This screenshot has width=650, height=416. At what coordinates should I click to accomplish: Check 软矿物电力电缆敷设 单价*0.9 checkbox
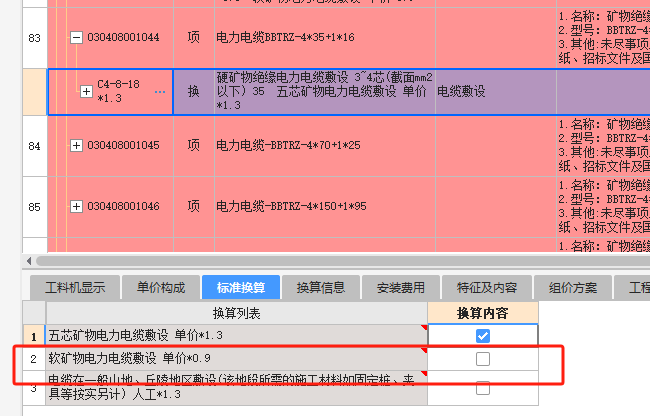(483, 359)
